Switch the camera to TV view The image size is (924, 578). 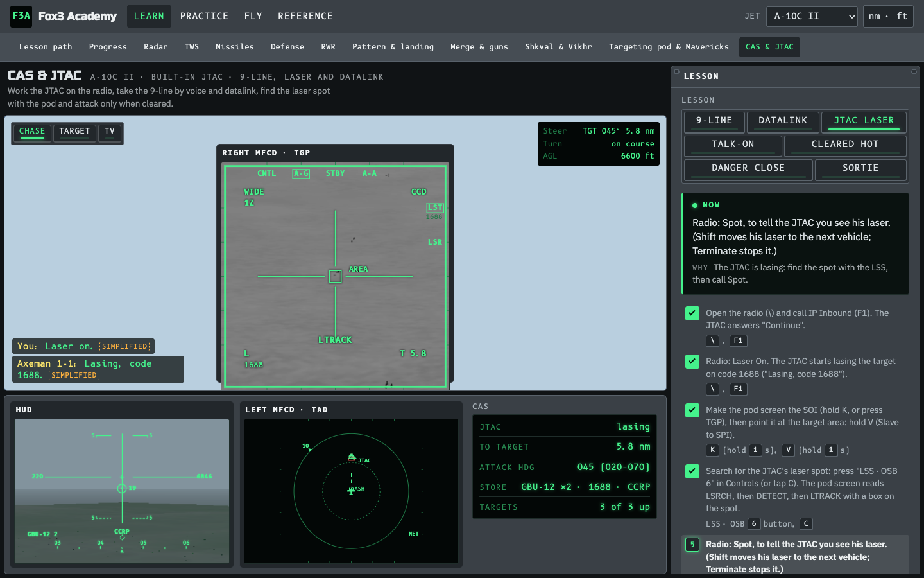click(x=110, y=132)
